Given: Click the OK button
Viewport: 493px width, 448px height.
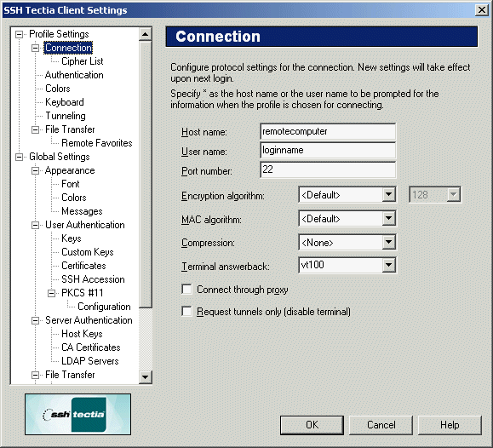Looking at the screenshot, I should click(x=312, y=425).
